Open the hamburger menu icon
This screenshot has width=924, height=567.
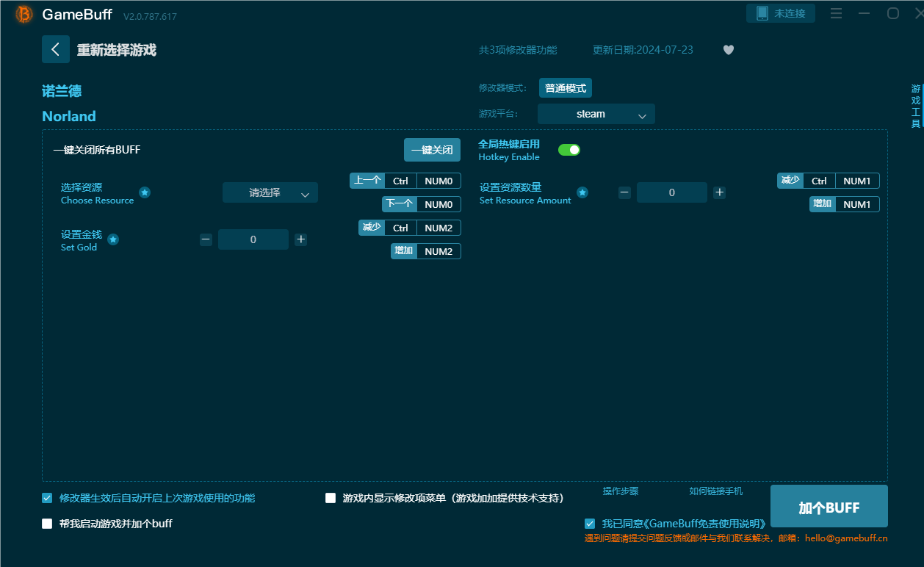(836, 13)
